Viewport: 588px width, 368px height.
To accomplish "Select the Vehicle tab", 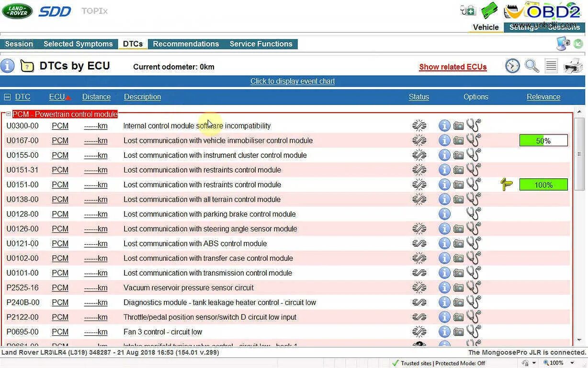I will pos(486,27).
